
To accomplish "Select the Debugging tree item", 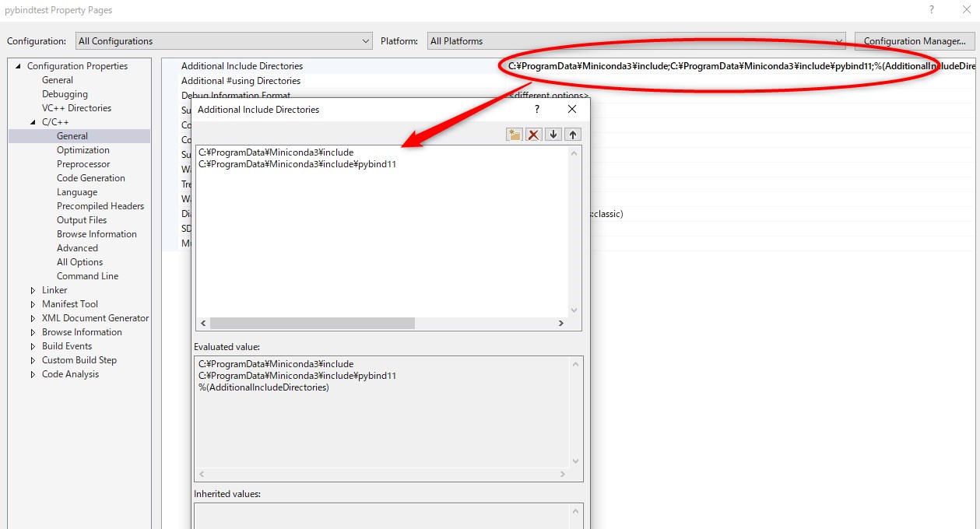I will click(65, 94).
